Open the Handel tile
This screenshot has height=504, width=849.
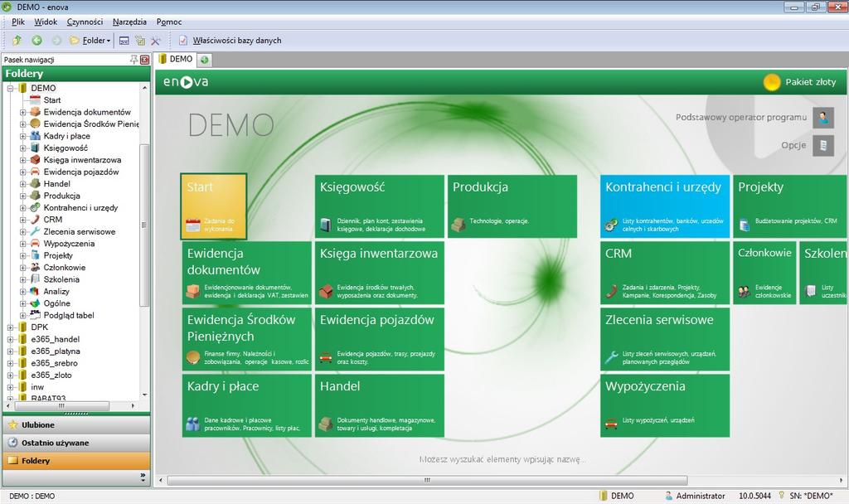pyautogui.click(x=380, y=406)
